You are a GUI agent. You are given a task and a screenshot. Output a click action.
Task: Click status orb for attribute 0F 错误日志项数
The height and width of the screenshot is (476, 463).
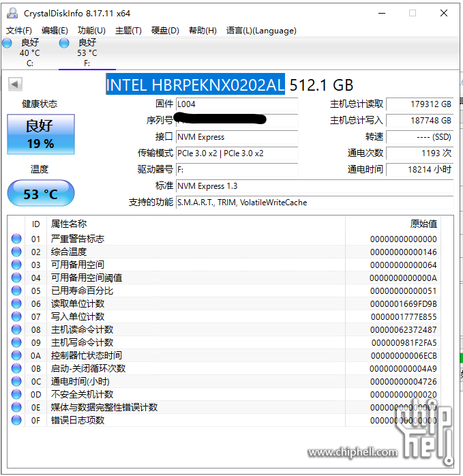tap(16, 420)
